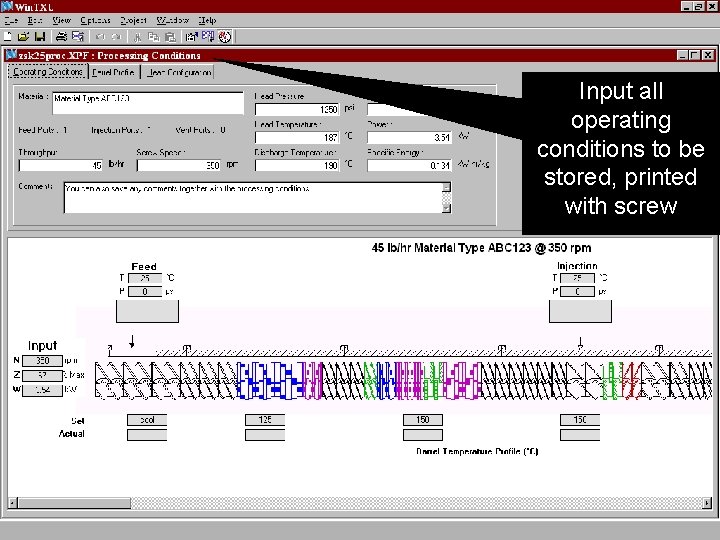
Task: Click the horizontal scrollbar right arrow
Action: pos(707,503)
